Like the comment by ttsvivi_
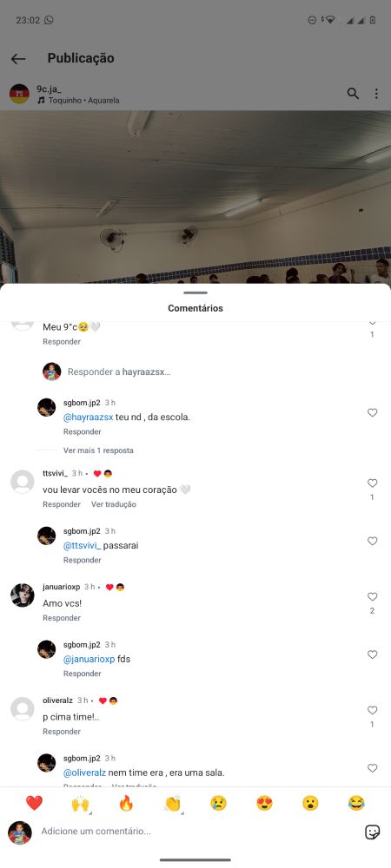 pos(372,483)
